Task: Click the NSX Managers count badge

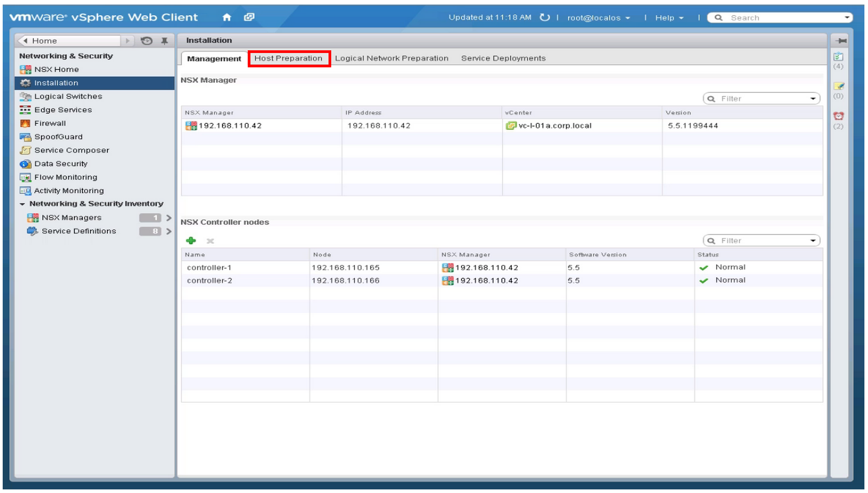Action: coord(150,218)
